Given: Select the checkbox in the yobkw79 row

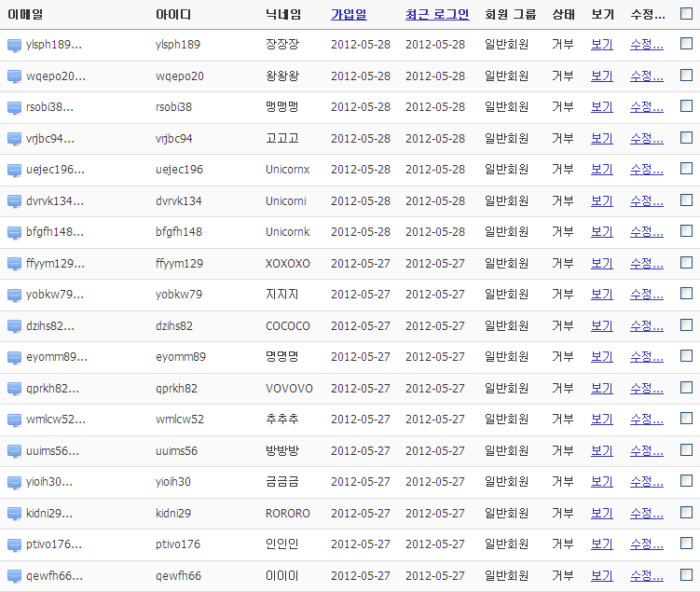Looking at the screenshot, I should point(686,293).
